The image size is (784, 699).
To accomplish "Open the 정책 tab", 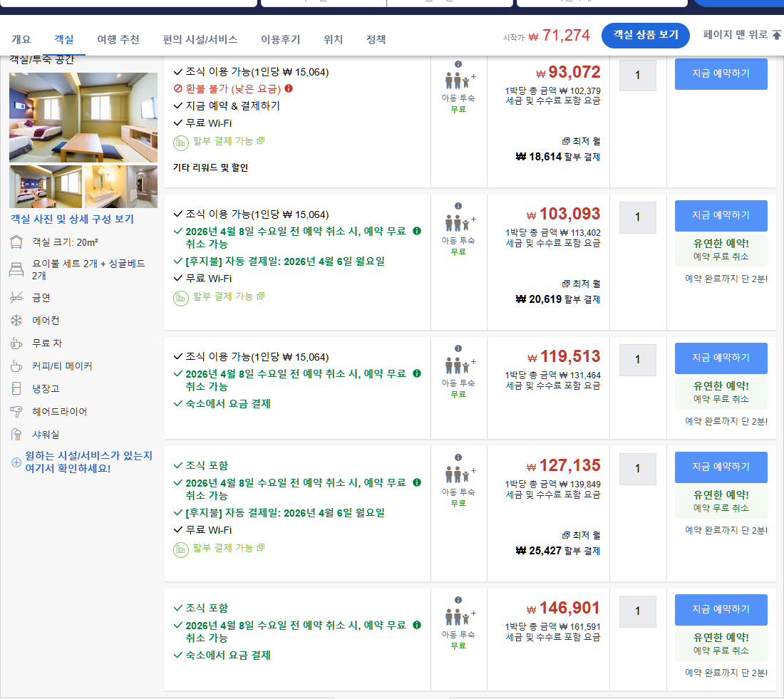I will tap(376, 39).
